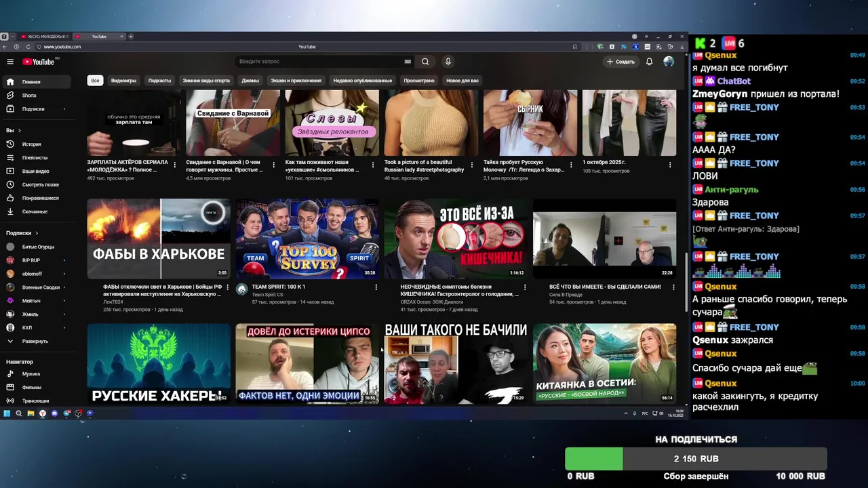
Task: Expand subscriptions with Развернуть
Action: pos(36,342)
